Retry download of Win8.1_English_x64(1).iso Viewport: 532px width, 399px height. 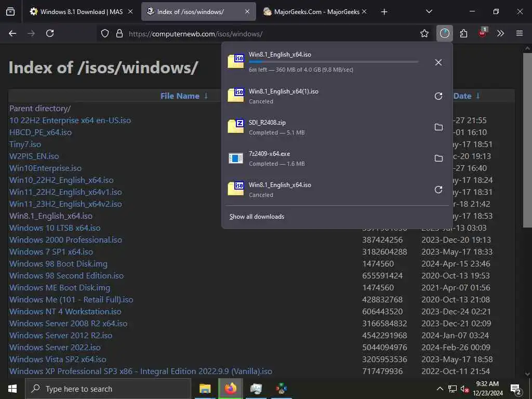point(438,96)
